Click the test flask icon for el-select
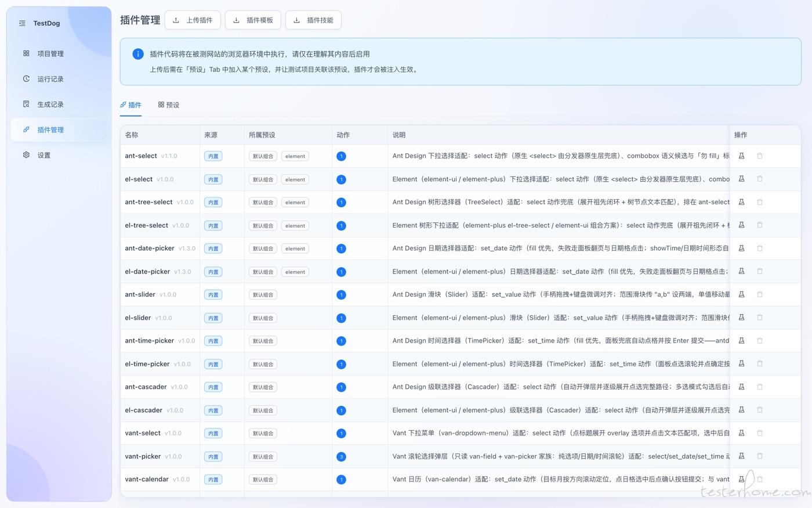This screenshot has height=508, width=812. click(x=741, y=179)
